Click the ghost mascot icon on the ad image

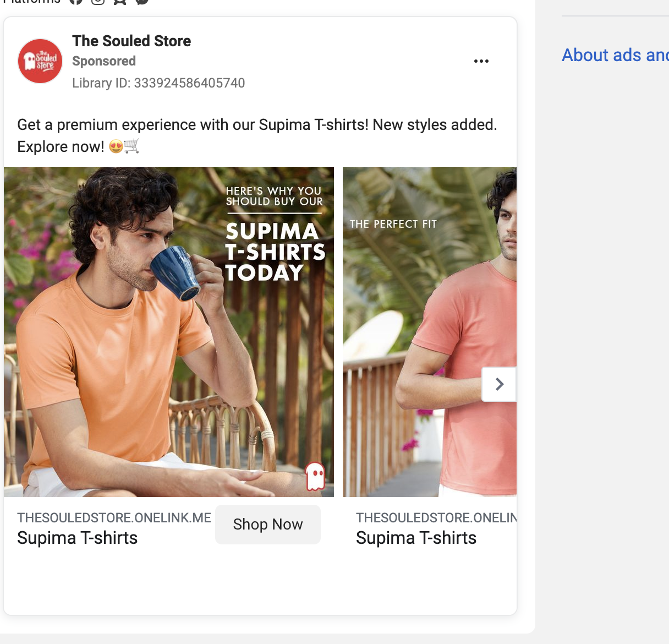pyautogui.click(x=315, y=476)
